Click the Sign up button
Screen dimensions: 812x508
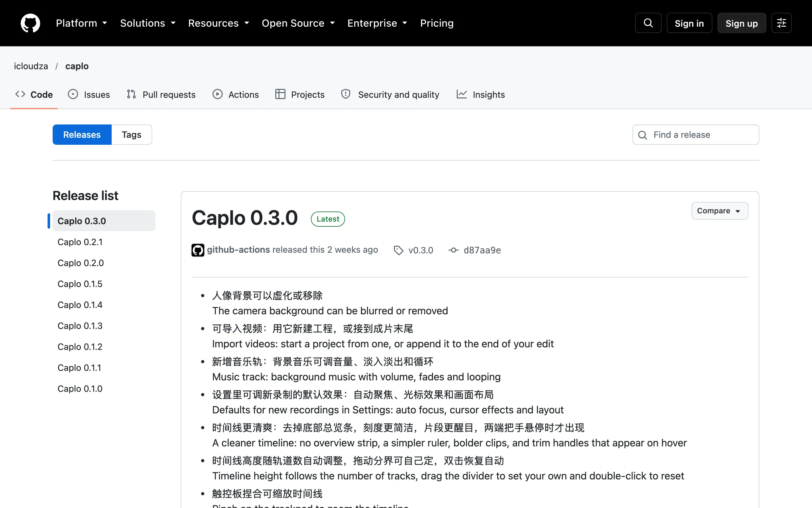pyautogui.click(x=742, y=23)
